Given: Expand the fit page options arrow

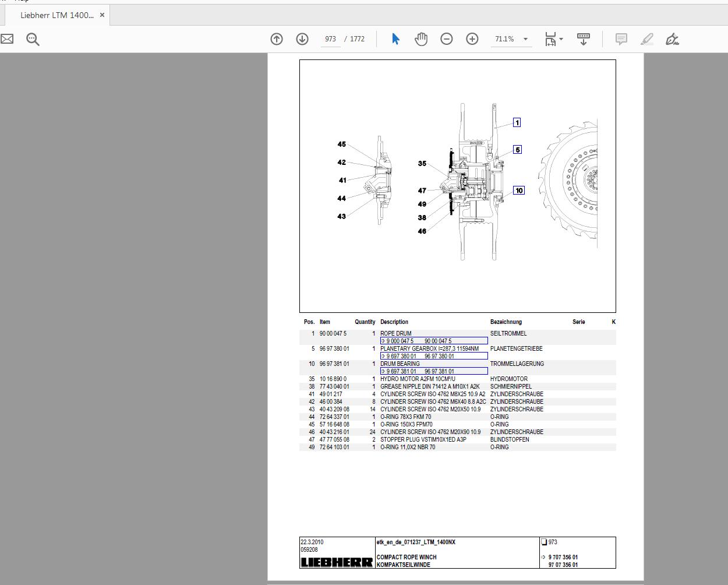Looking at the screenshot, I should (x=561, y=40).
